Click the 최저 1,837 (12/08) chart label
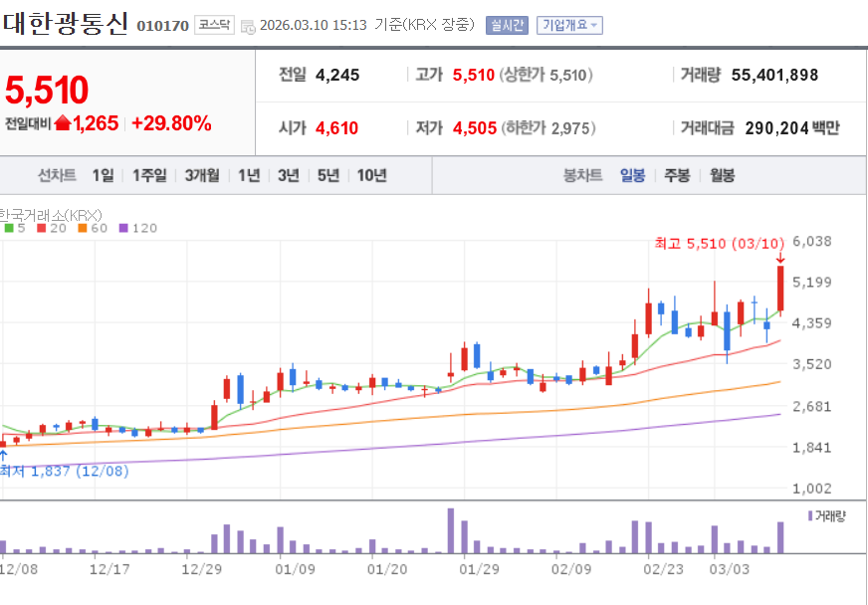Viewport: 868px width, 605px height. click(x=65, y=471)
